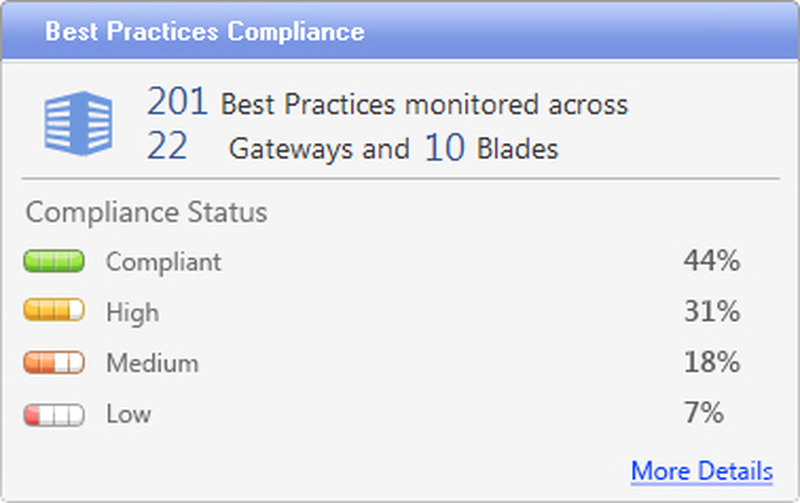The image size is (800, 503).
Task: Click the 201 Best Practices count
Action: (x=177, y=102)
